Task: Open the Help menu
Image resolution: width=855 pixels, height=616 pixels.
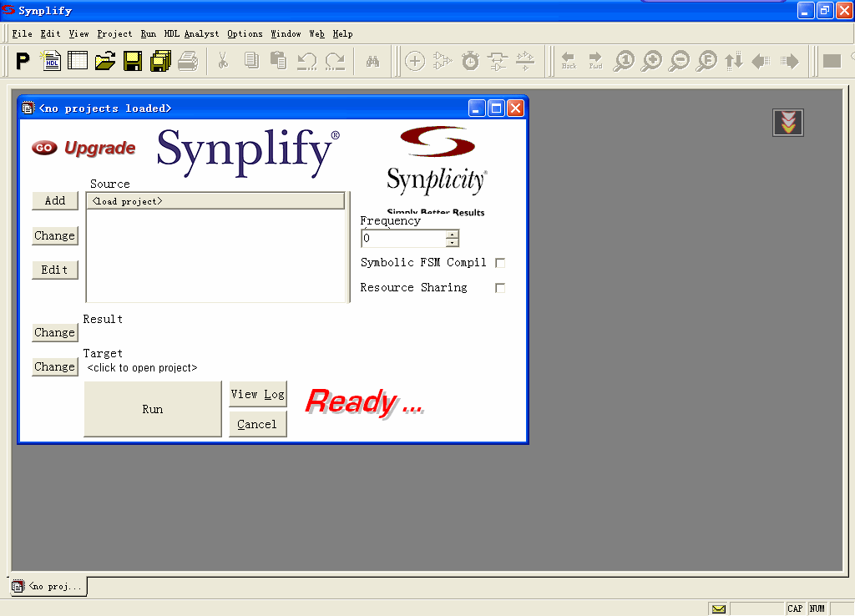Action: pyautogui.click(x=342, y=33)
